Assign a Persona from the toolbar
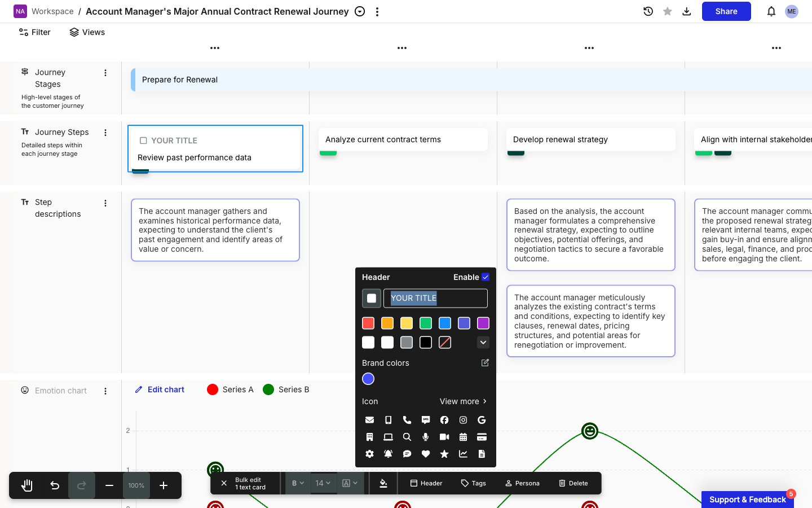 (x=522, y=483)
